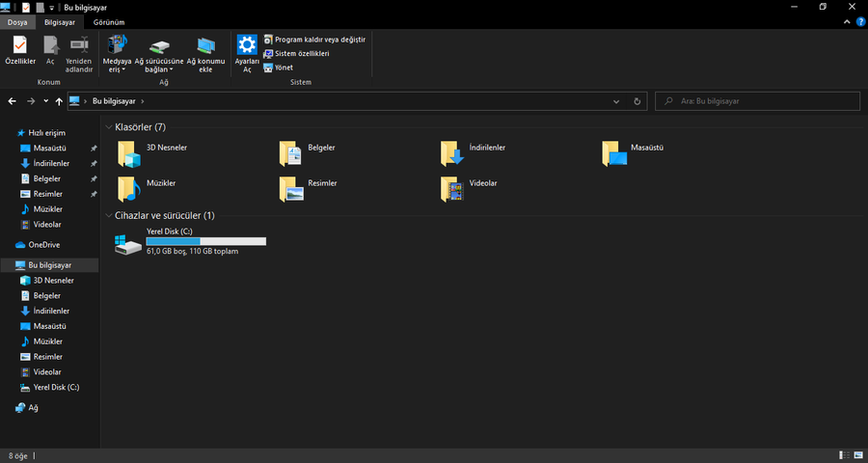868x463 pixels.
Task: Collapse the Klasörler (7) group
Action: [x=107, y=127]
